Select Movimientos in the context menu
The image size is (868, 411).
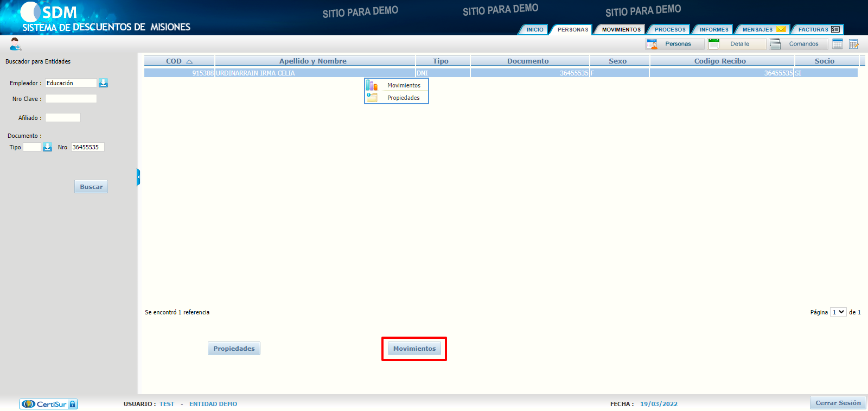(x=404, y=85)
